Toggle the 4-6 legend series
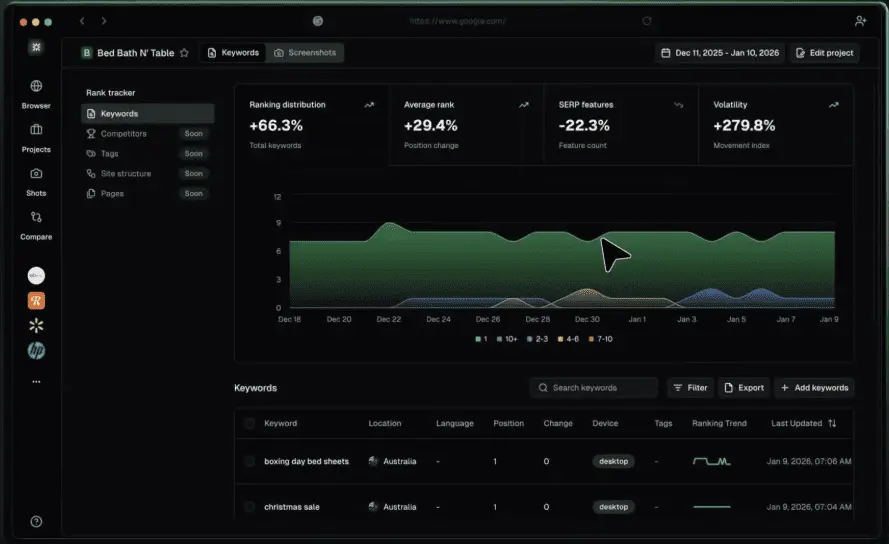The width and height of the screenshot is (889, 544). (x=568, y=339)
